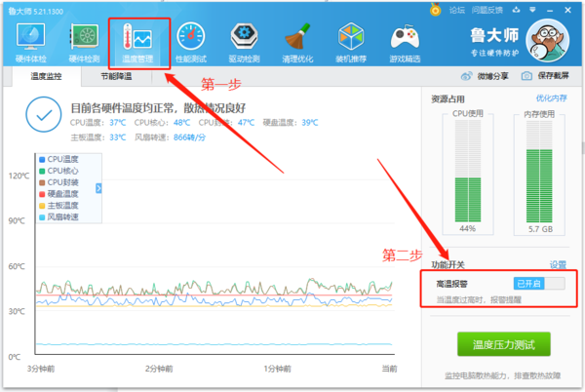Screen dimensions: 585x392
Task: Click CPU核心 48℃ value
Action: coord(181,123)
